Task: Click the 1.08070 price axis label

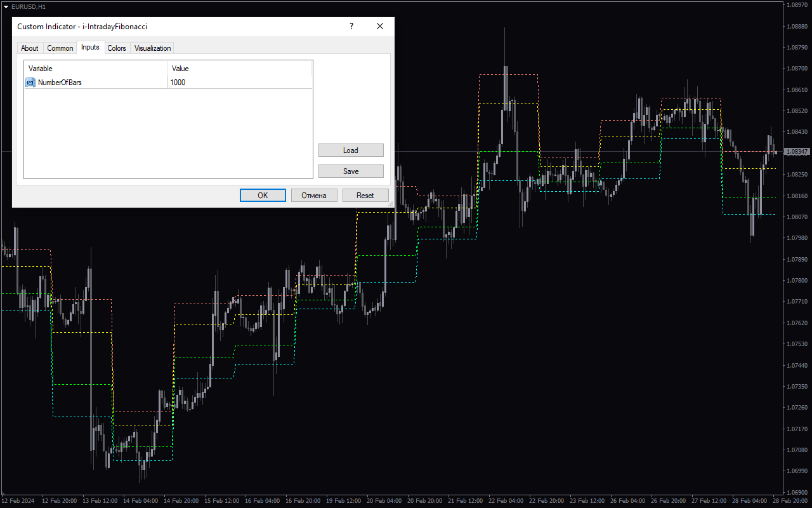Action: (797, 217)
